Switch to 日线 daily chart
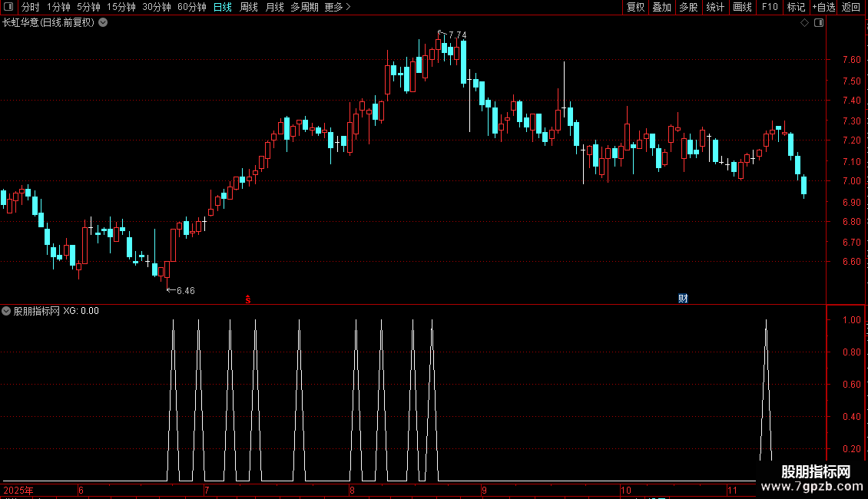Viewport: 868px width, 499px height. coord(223,7)
